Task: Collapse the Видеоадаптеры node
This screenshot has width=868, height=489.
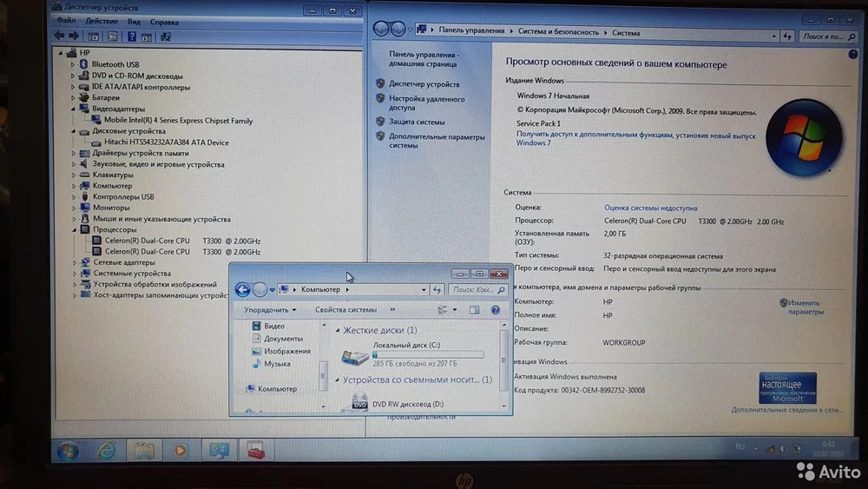Action: click(x=73, y=109)
